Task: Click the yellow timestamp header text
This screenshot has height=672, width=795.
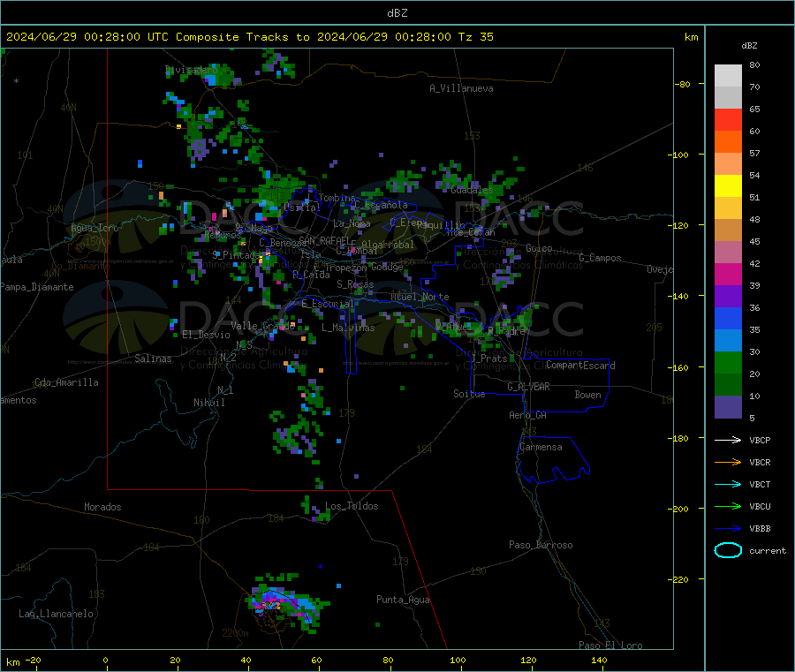Action: click(250, 36)
